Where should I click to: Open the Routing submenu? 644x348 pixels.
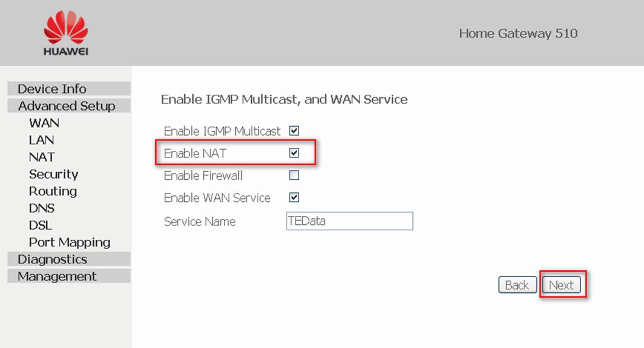(x=53, y=191)
